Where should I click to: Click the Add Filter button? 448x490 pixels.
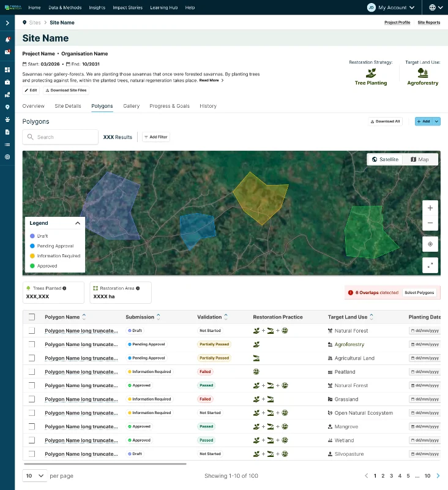click(x=156, y=137)
